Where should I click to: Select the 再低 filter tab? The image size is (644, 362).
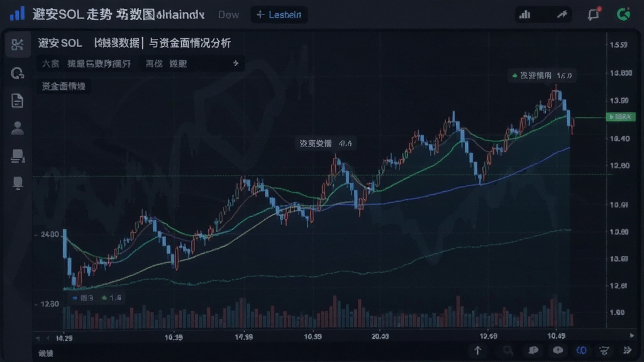click(x=154, y=63)
